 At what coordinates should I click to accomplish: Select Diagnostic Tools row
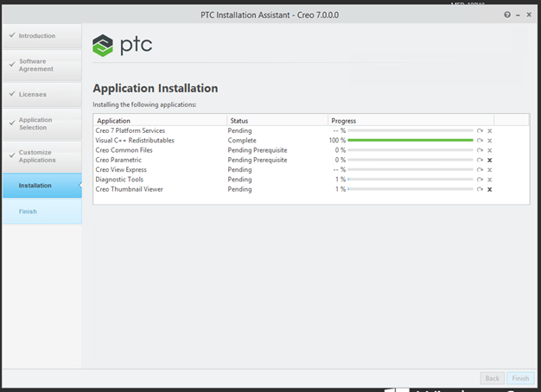[311, 180]
